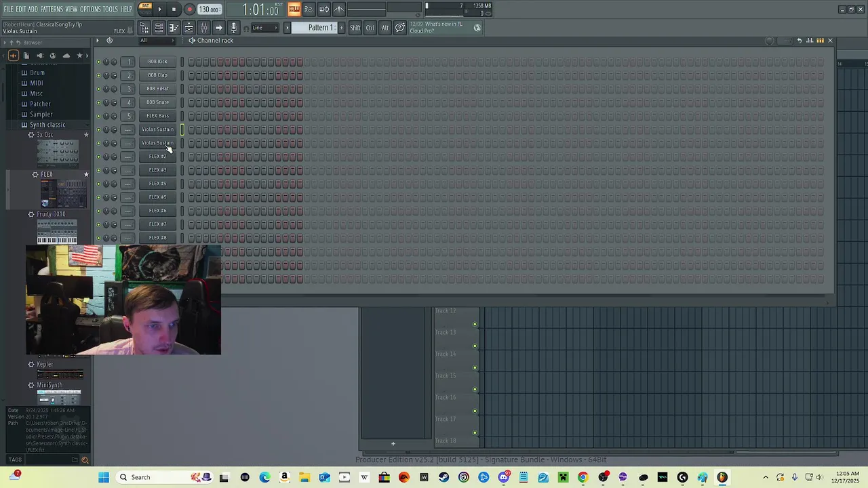The image size is (868, 488).
Task: Select the MiniSynth plugin entry
Action: pos(50,385)
